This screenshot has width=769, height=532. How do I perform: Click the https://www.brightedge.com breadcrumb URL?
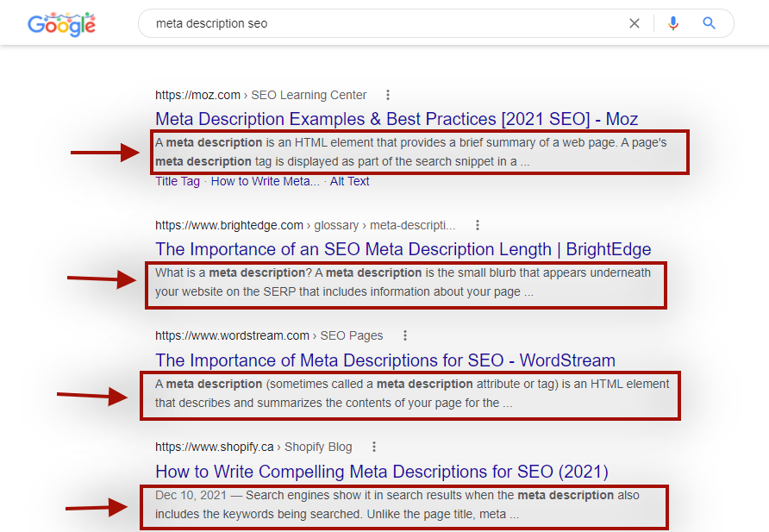pos(229,226)
